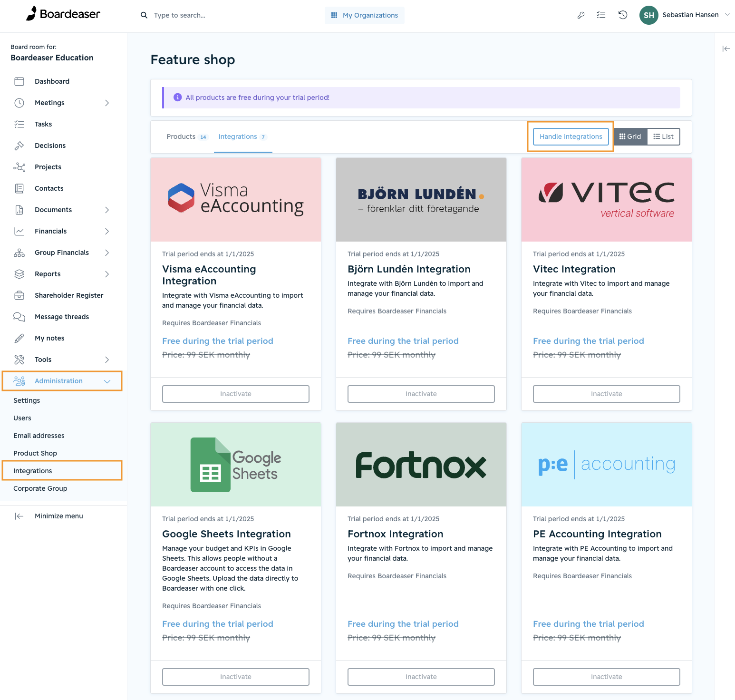The image size is (735, 700).
Task: Click the Feature shop heading
Action: pyautogui.click(x=193, y=59)
